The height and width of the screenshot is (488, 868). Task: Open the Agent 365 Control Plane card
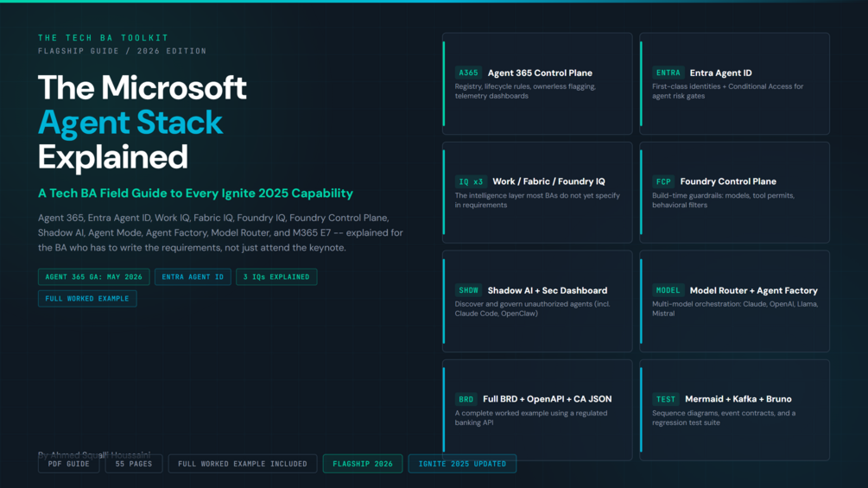point(537,84)
